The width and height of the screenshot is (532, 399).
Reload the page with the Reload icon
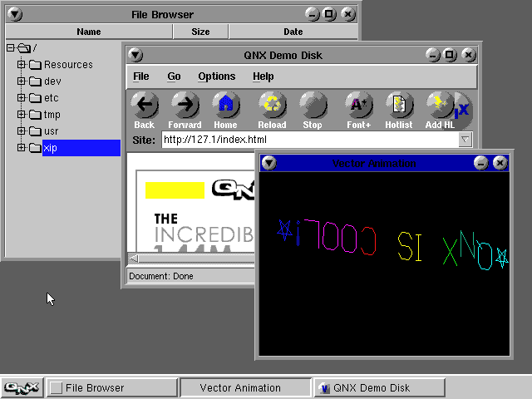tap(273, 105)
